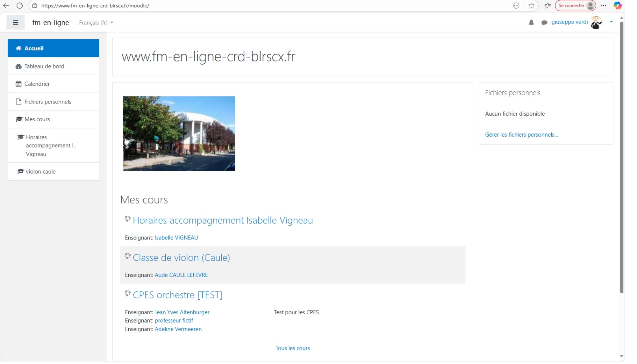
Task: Open the Français (fr) language dropdown
Action: 96,23
